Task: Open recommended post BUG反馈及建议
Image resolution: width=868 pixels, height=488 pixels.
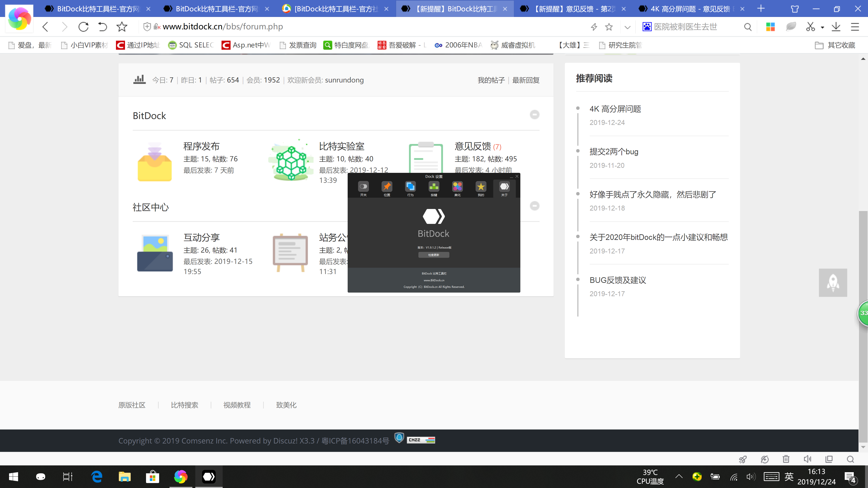Action: [618, 280]
